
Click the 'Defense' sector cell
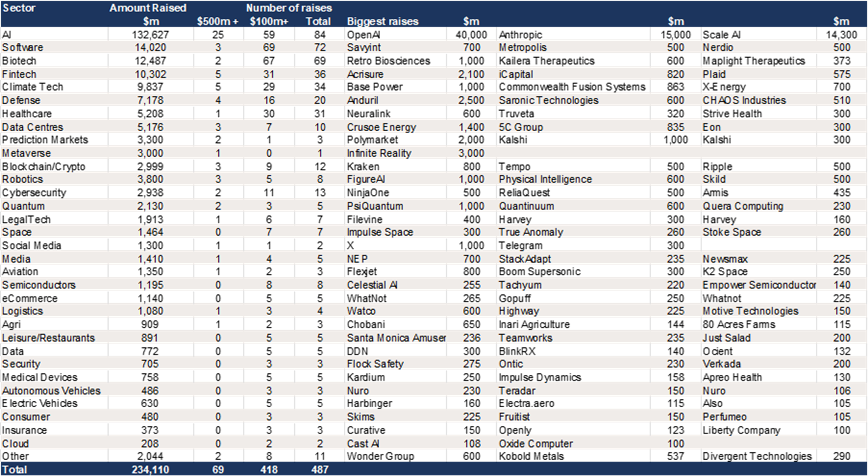pos(21,101)
